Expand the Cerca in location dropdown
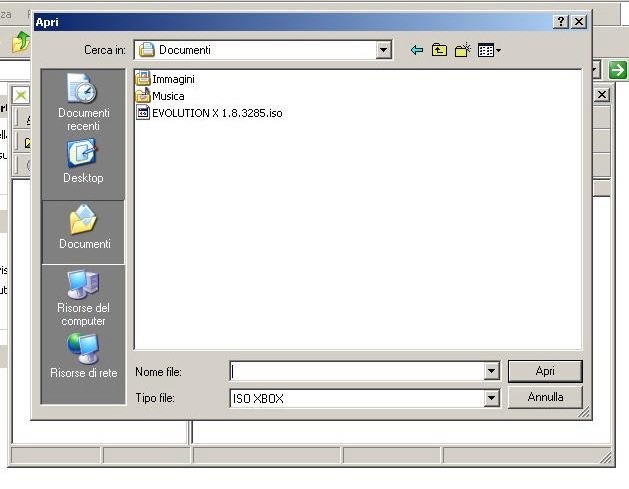The image size is (629, 489). coord(383,50)
